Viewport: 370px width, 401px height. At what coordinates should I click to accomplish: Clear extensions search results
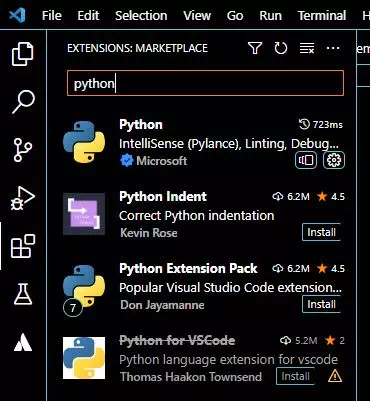click(x=307, y=48)
